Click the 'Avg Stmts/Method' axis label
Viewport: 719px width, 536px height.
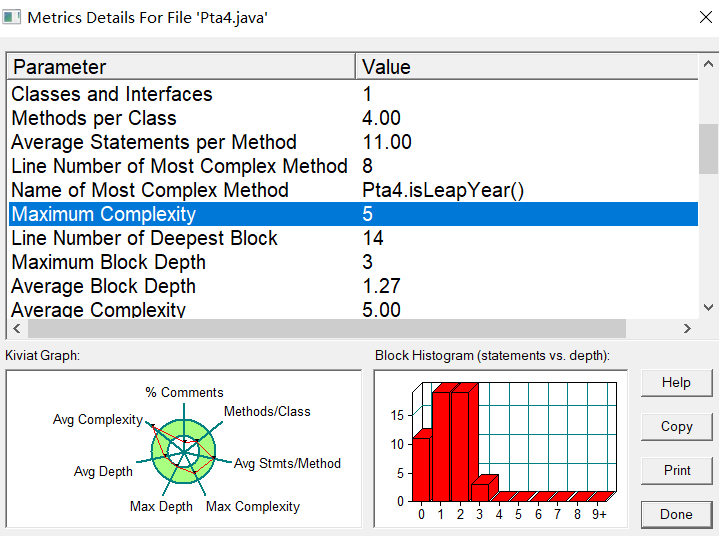pos(288,464)
